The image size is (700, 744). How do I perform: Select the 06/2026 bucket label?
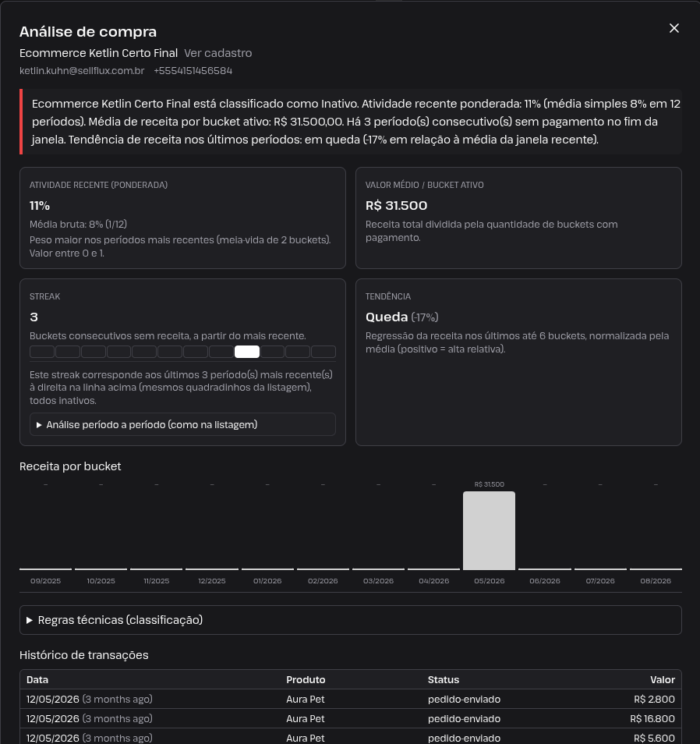click(x=545, y=581)
